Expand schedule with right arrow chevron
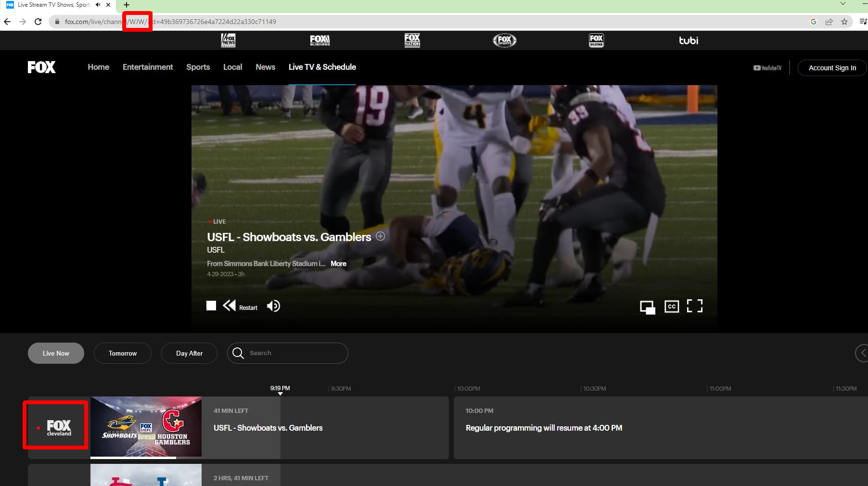The width and height of the screenshot is (868, 486). (x=862, y=353)
